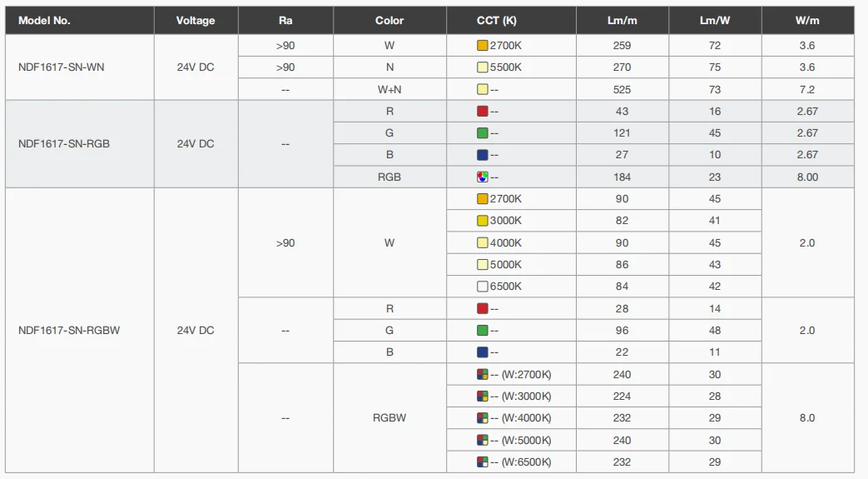Click the four-color icon beside (W:4000K)
The width and height of the screenshot is (868, 479).
pyautogui.click(x=482, y=418)
